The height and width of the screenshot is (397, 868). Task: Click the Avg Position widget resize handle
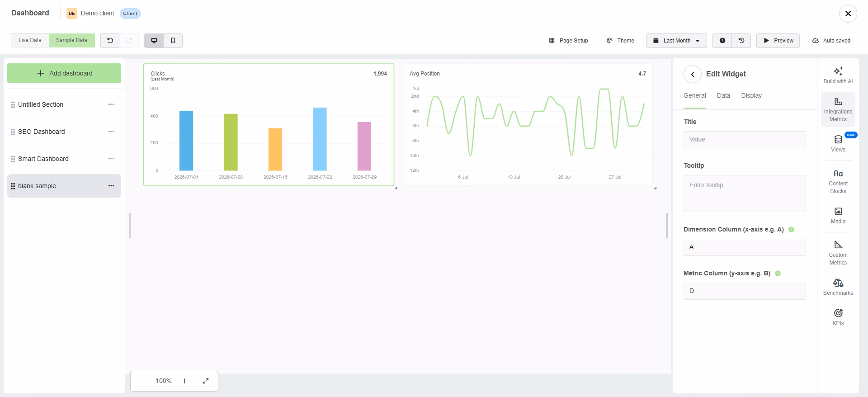click(655, 188)
